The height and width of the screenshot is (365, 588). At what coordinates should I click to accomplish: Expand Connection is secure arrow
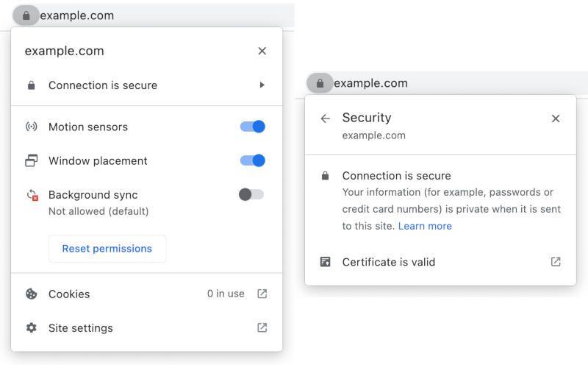262,85
